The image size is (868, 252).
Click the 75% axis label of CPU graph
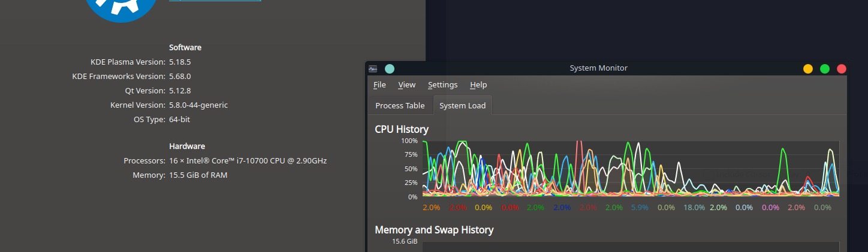coord(411,154)
